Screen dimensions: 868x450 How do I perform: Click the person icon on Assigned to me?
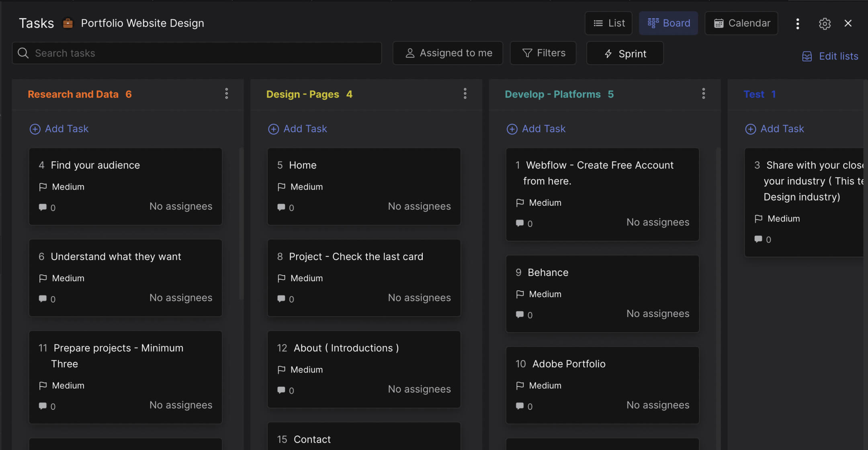[x=410, y=53]
